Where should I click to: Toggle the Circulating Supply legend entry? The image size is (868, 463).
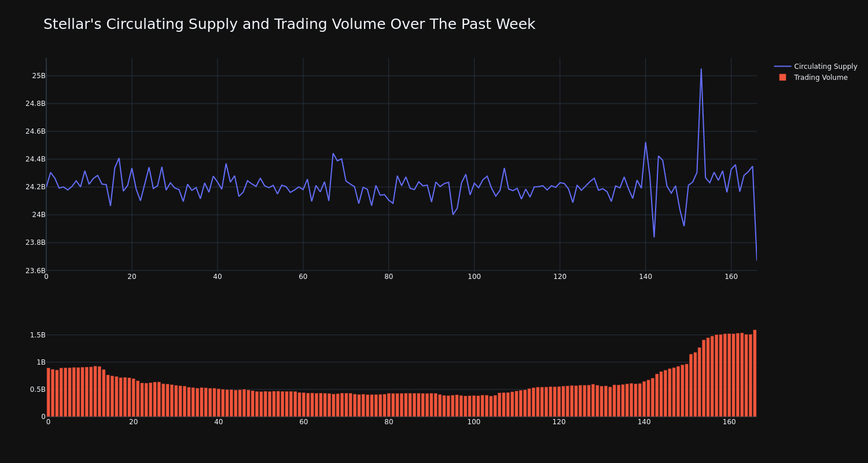pos(815,67)
